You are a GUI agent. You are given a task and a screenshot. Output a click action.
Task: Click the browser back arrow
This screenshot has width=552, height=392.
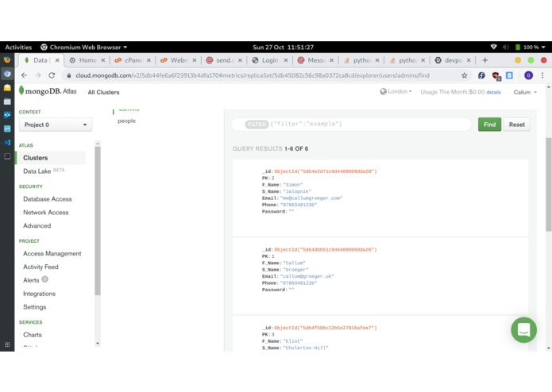24,75
